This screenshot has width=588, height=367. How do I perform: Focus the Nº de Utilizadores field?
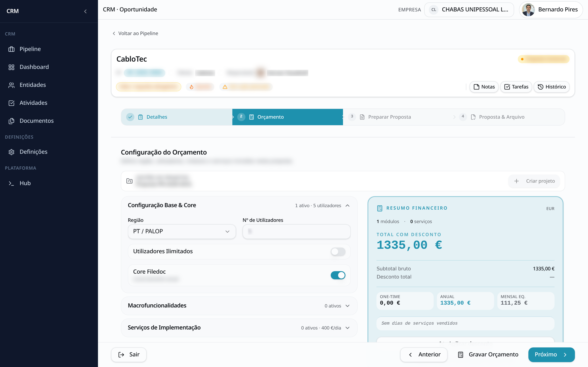(x=296, y=232)
